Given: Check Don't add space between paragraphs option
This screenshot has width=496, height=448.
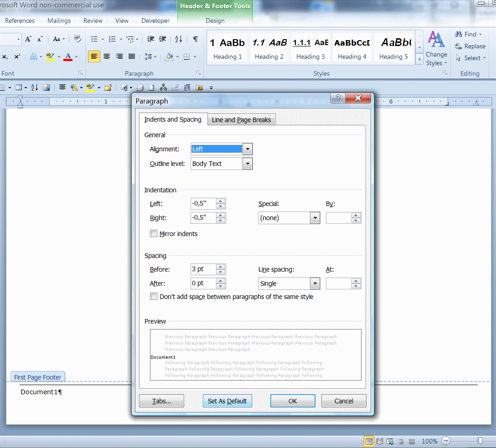Looking at the screenshot, I should (154, 296).
